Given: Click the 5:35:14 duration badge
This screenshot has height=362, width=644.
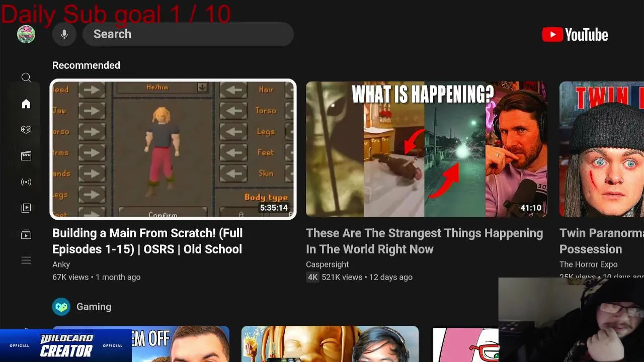Looking at the screenshot, I should coord(274,208).
